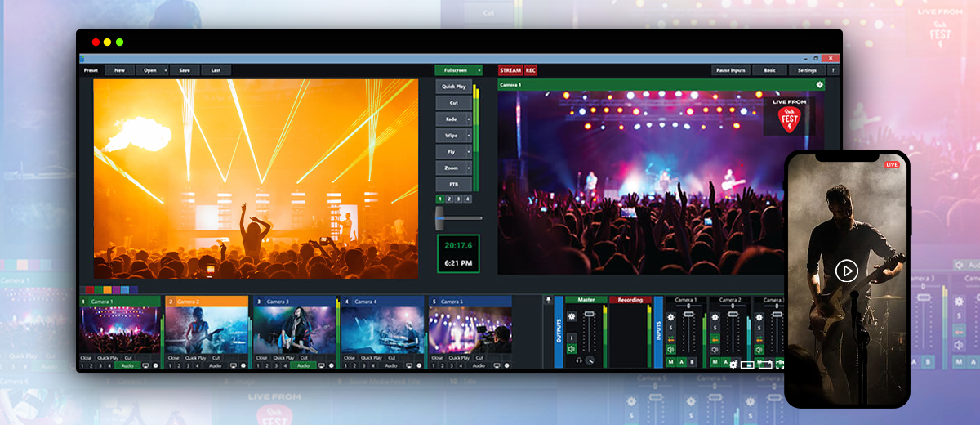Click the round settings icon under Camera 5 input
Image resolution: width=980 pixels, height=425 pixels.
pyautogui.click(x=506, y=365)
